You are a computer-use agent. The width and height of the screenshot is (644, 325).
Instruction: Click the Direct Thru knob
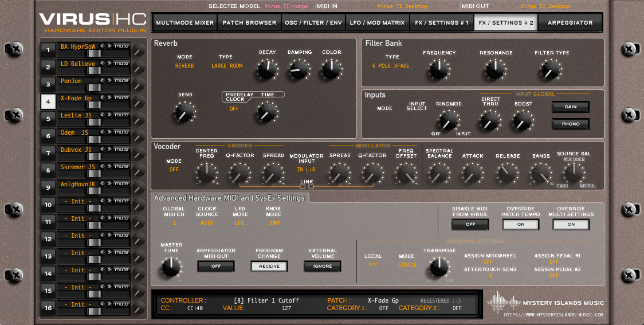(490, 121)
